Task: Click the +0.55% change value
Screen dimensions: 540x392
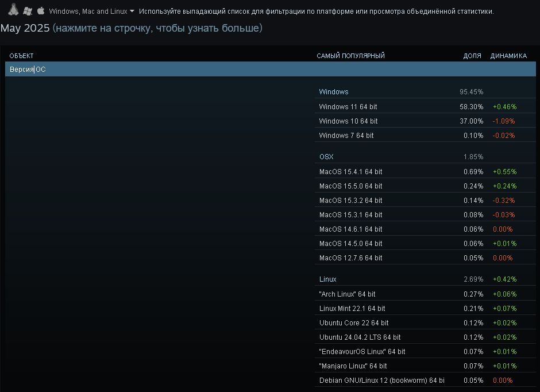Action: pyautogui.click(x=504, y=171)
